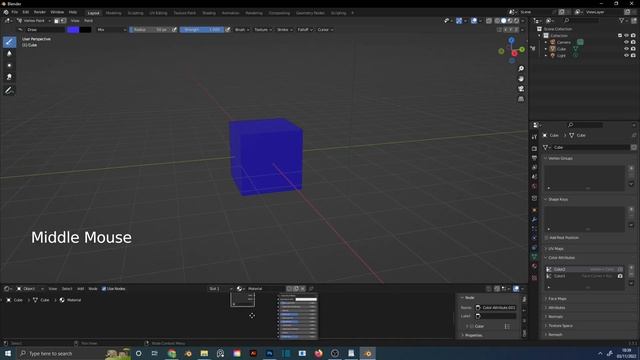640x360 pixels.
Task: Open Render menu
Action: [x=40, y=12]
